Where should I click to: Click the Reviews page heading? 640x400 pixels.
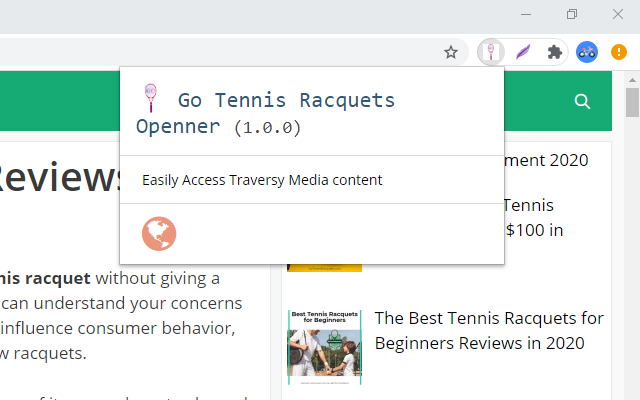point(60,178)
